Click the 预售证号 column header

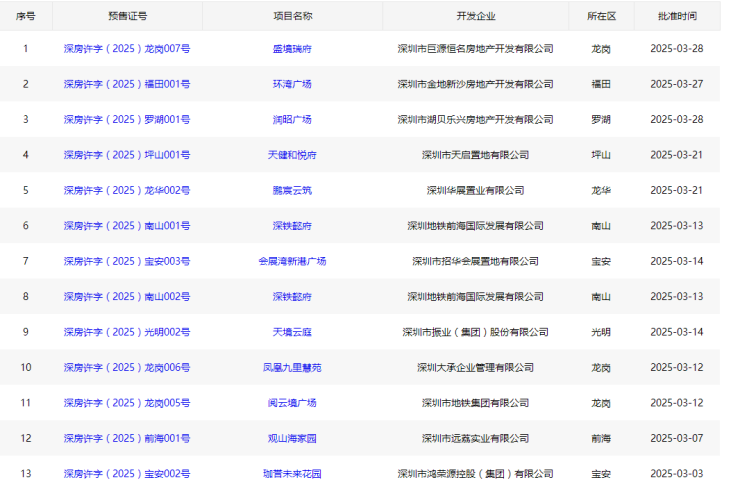point(127,16)
